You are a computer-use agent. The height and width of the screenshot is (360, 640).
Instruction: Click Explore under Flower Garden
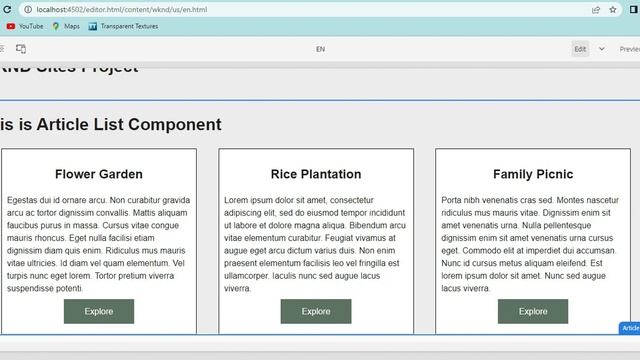99,311
